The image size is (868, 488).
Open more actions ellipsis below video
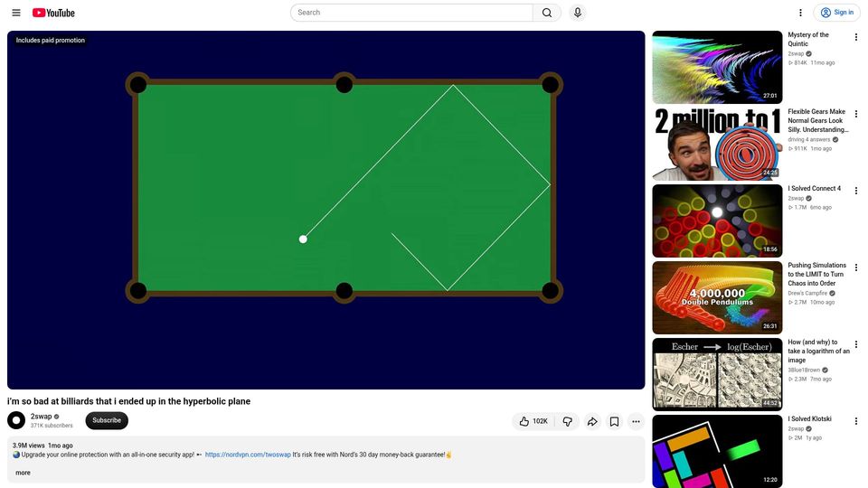pyautogui.click(x=636, y=422)
